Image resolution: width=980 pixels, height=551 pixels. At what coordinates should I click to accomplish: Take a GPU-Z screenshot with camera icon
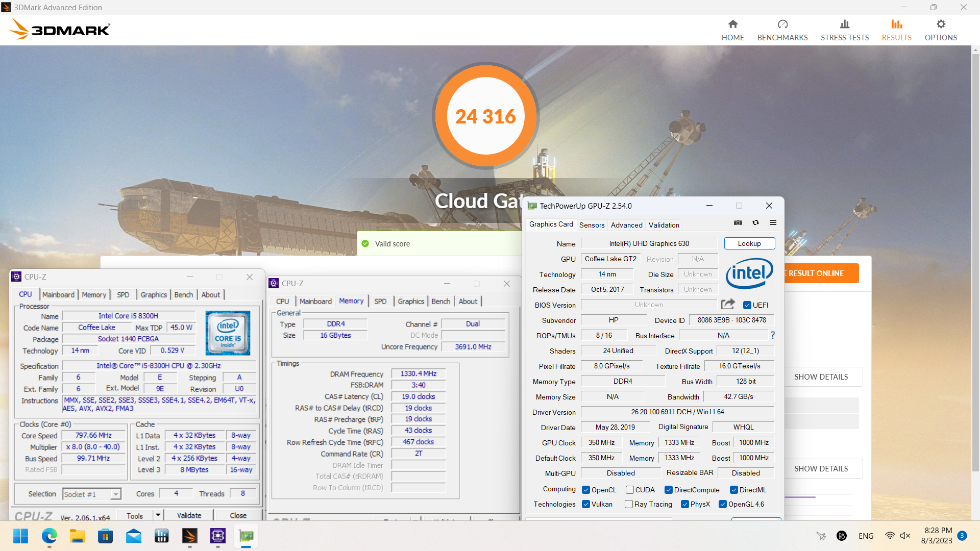[738, 222]
